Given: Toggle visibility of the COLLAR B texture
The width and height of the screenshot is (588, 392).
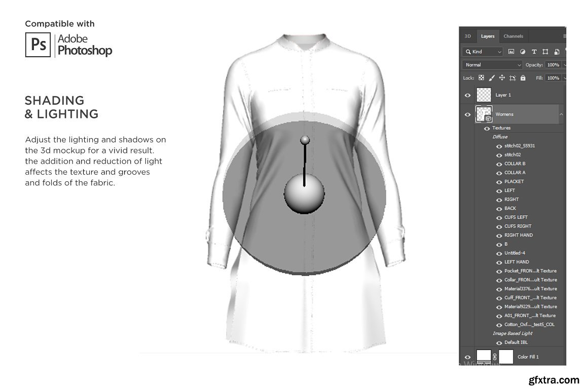Looking at the screenshot, I should coord(499,164).
